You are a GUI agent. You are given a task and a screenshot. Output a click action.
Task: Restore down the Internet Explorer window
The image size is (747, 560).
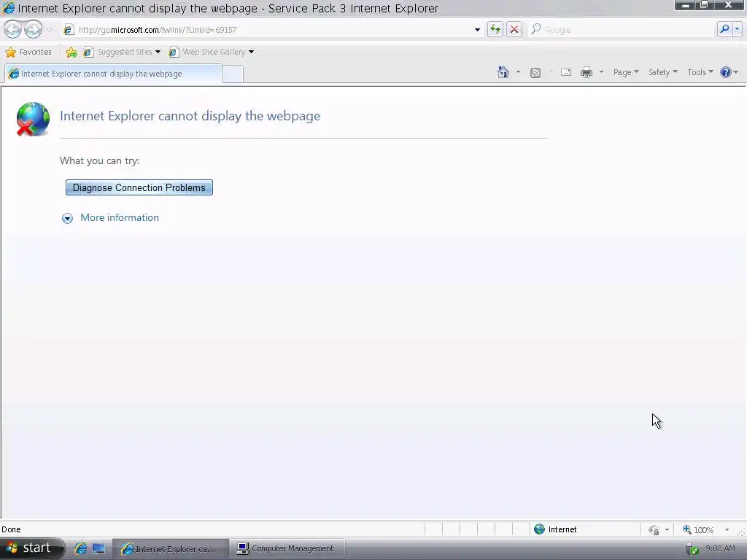(x=704, y=5)
